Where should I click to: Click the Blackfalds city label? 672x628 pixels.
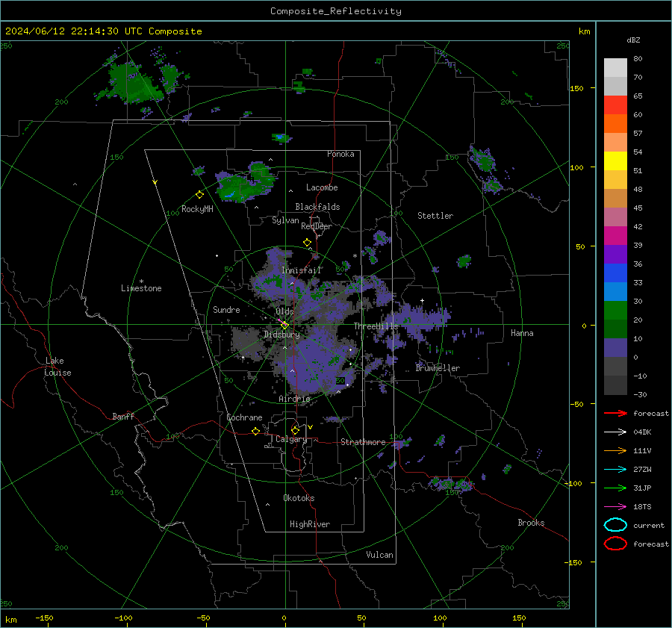click(317, 207)
